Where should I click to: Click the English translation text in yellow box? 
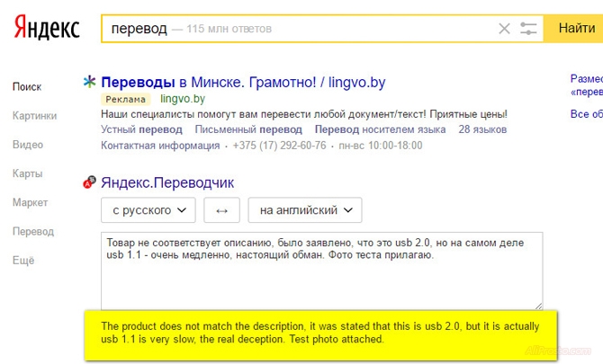pyautogui.click(x=320, y=333)
